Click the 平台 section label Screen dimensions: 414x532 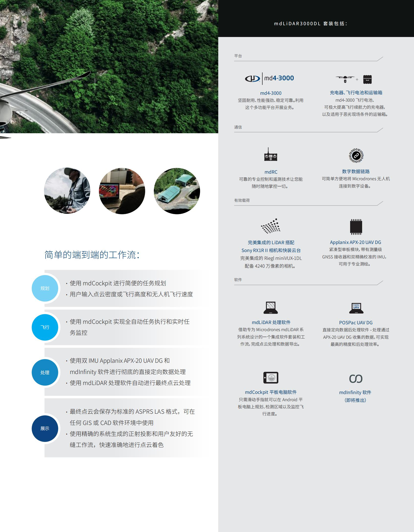(238, 56)
